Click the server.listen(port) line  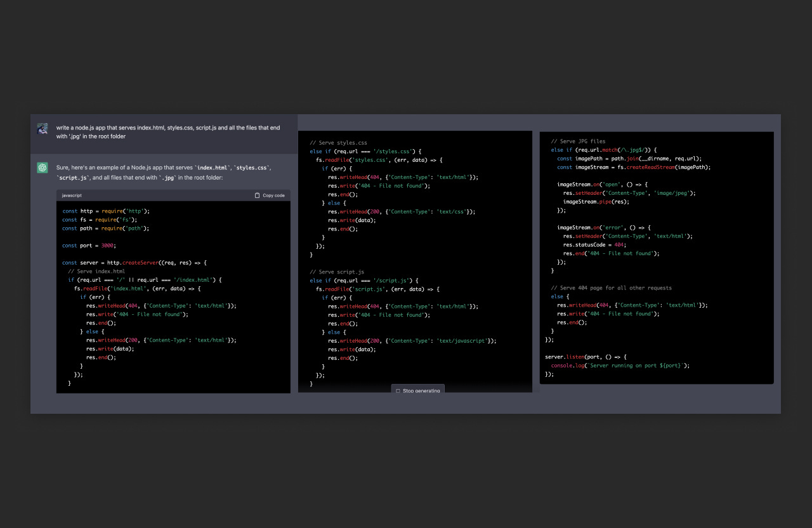pyautogui.click(x=586, y=357)
